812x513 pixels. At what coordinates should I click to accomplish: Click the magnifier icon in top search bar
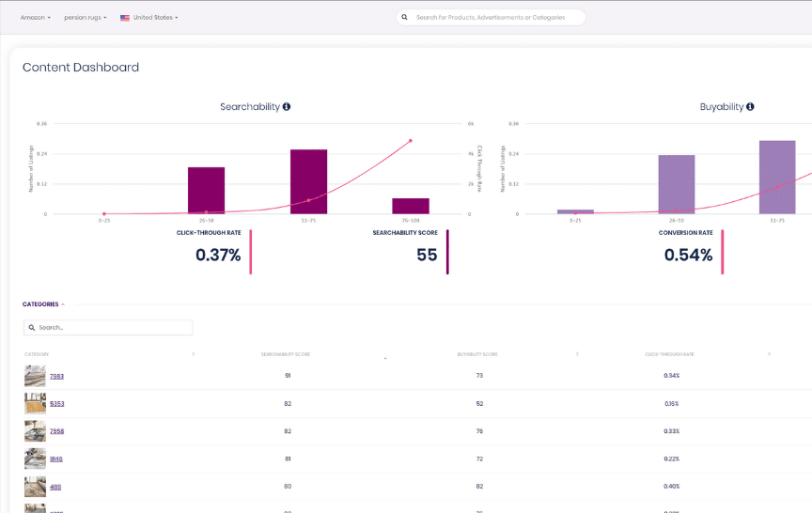tap(404, 17)
